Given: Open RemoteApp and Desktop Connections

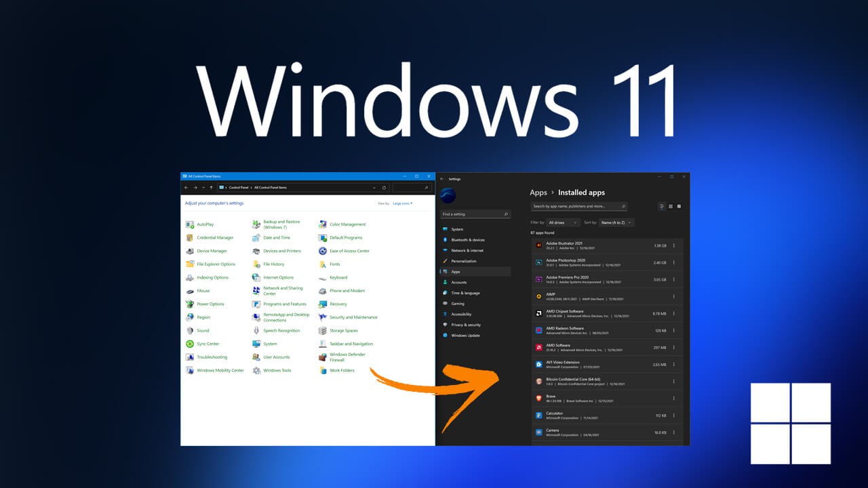Looking at the screenshot, I should [281, 317].
